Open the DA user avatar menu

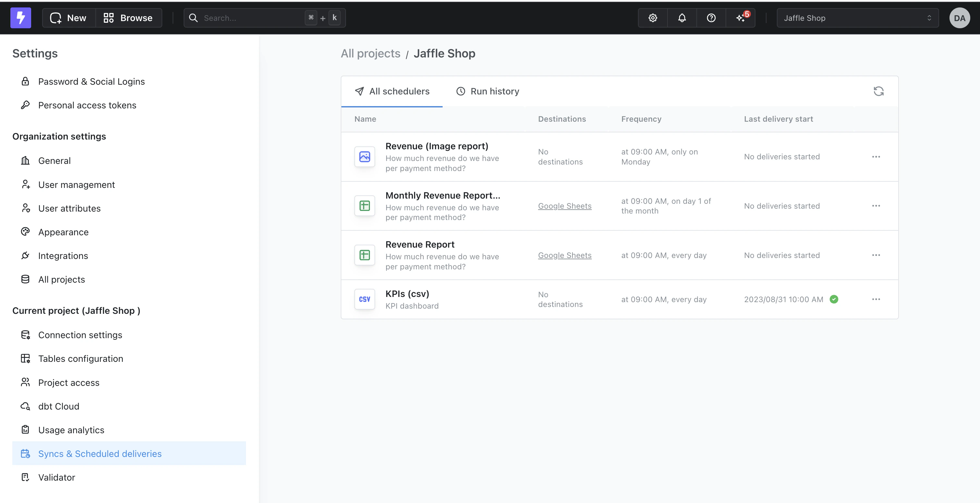tap(960, 18)
